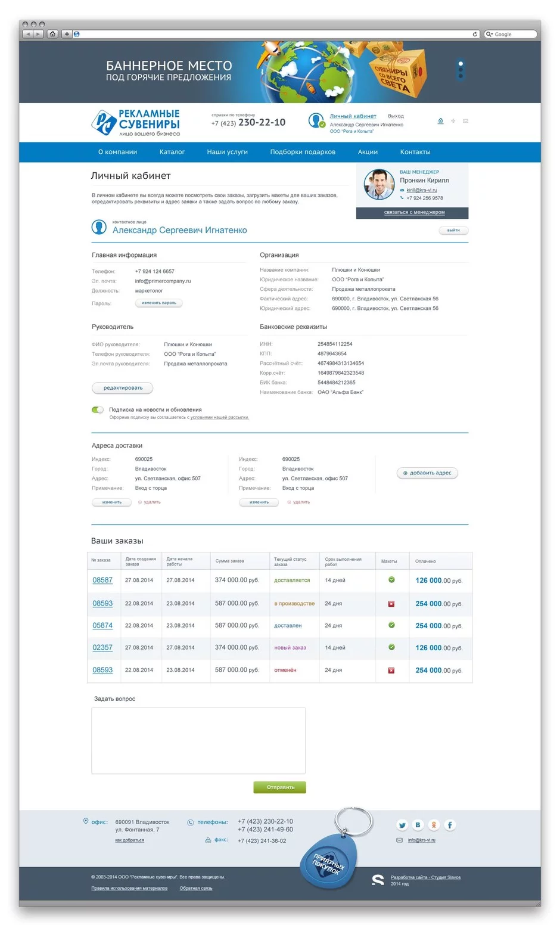Reload the page with the refresh icon
Viewport: 560px width, 925px height.
(x=475, y=34)
